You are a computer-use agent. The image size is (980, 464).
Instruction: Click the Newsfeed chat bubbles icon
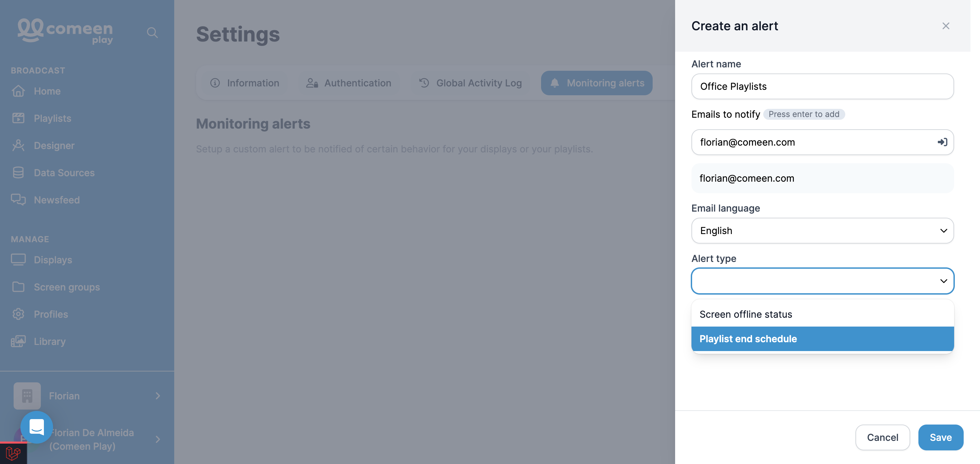pos(18,200)
